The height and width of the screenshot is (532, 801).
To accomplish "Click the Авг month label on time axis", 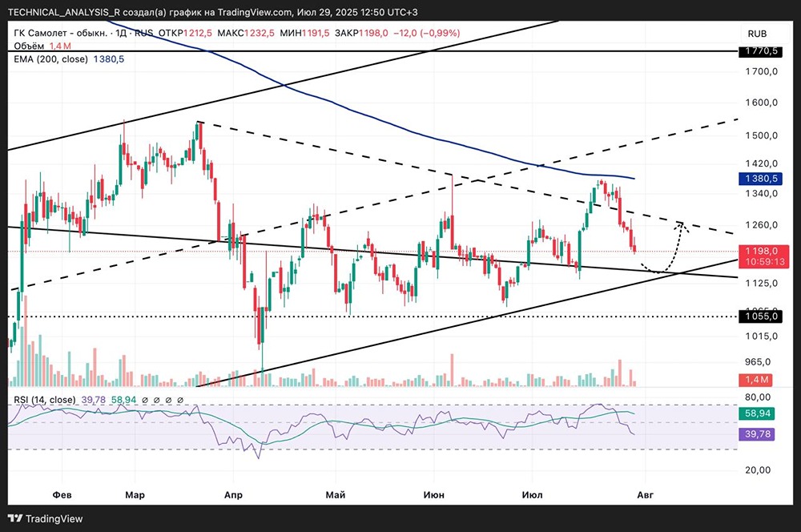I will point(645,494).
